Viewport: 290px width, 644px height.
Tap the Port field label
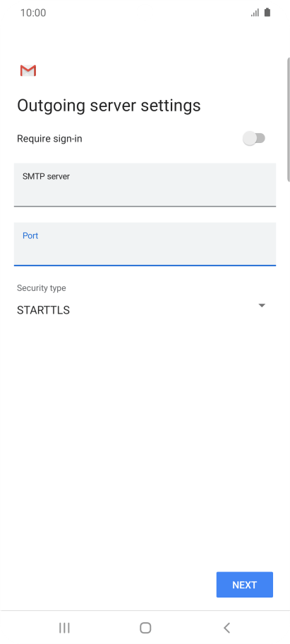[30, 236]
